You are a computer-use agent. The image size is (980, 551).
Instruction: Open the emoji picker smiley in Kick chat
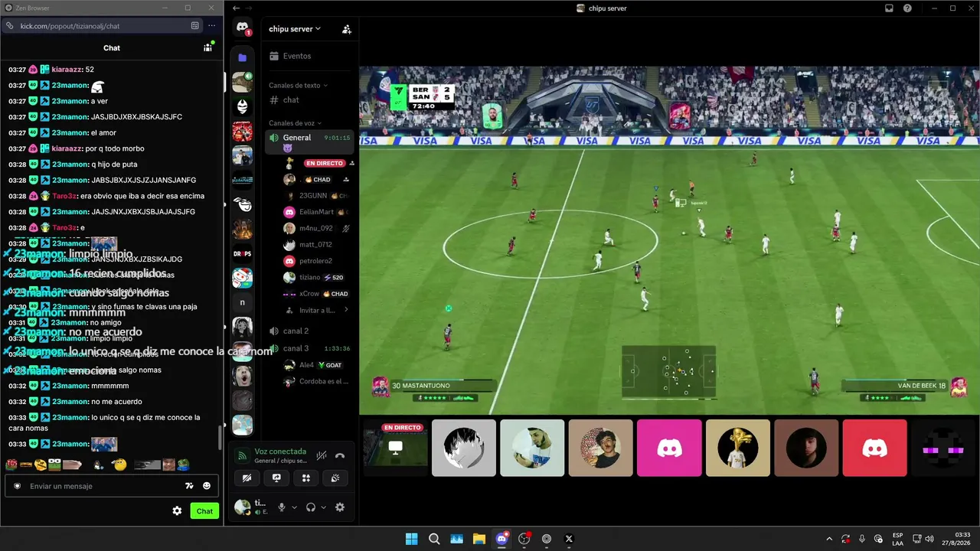click(x=207, y=486)
